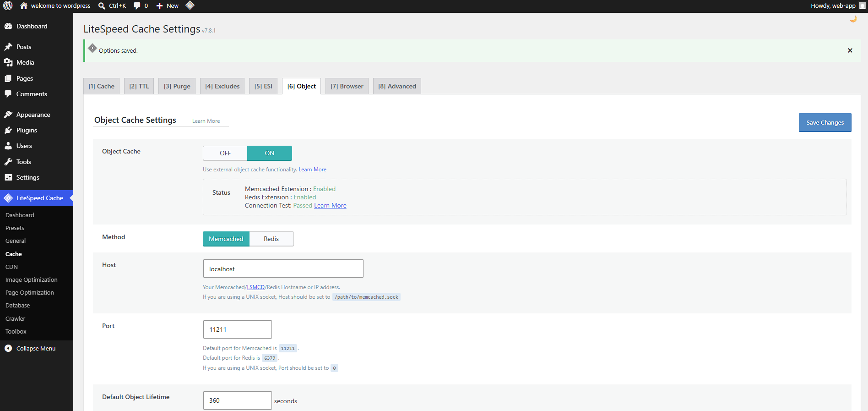
Task: Click the '6379' Redis port code text
Action: point(270,358)
